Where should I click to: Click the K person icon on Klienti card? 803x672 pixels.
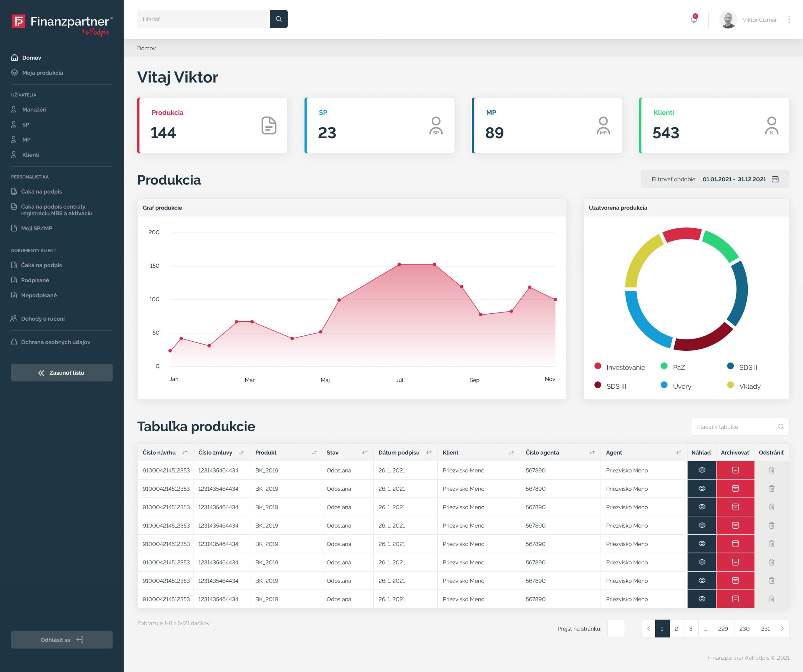772,125
